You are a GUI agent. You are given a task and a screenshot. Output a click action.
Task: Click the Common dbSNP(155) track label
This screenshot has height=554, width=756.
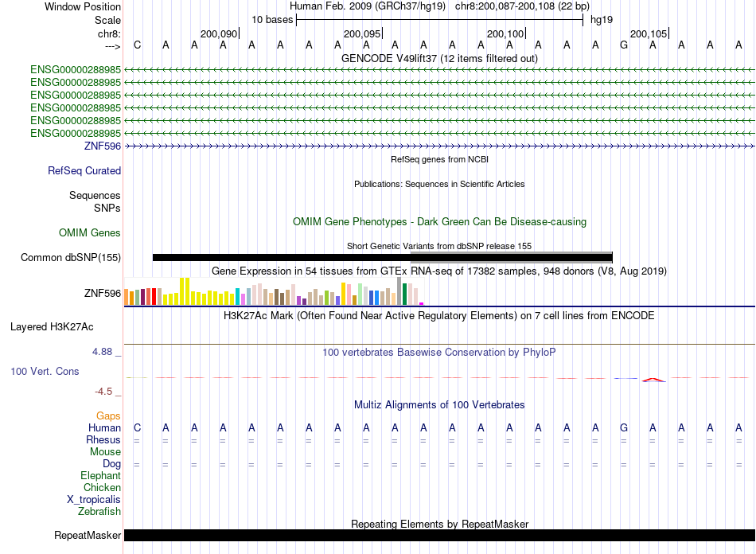click(x=70, y=257)
